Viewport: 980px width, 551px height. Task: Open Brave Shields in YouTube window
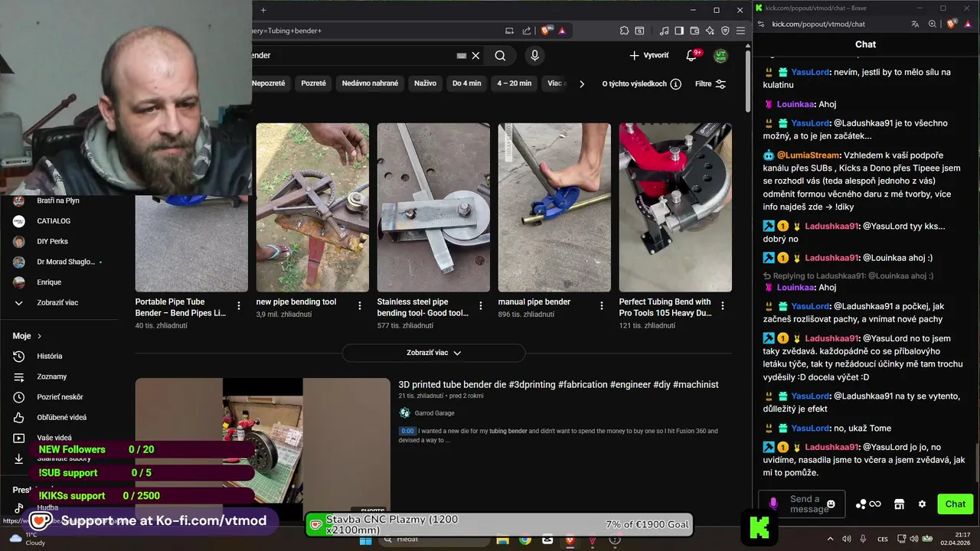[546, 31]
